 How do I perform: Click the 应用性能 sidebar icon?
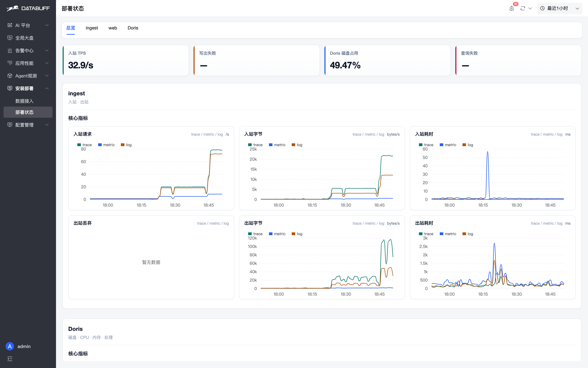(x=10, y=63)
